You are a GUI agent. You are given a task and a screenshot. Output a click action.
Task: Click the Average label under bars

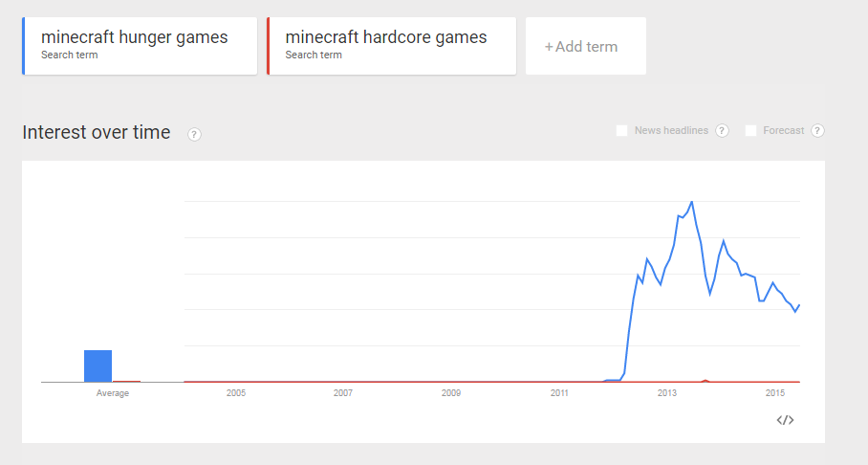pos(113,393)
